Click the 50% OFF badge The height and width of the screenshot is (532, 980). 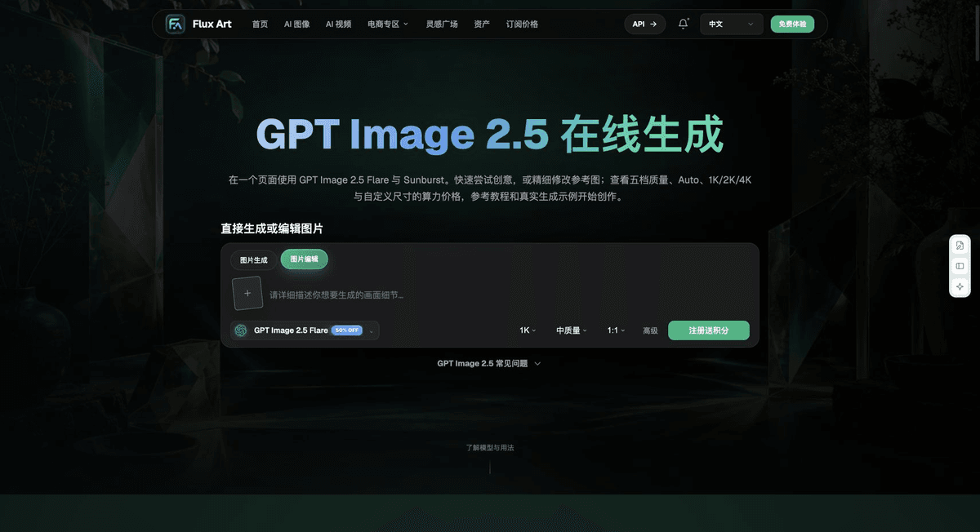347,330
